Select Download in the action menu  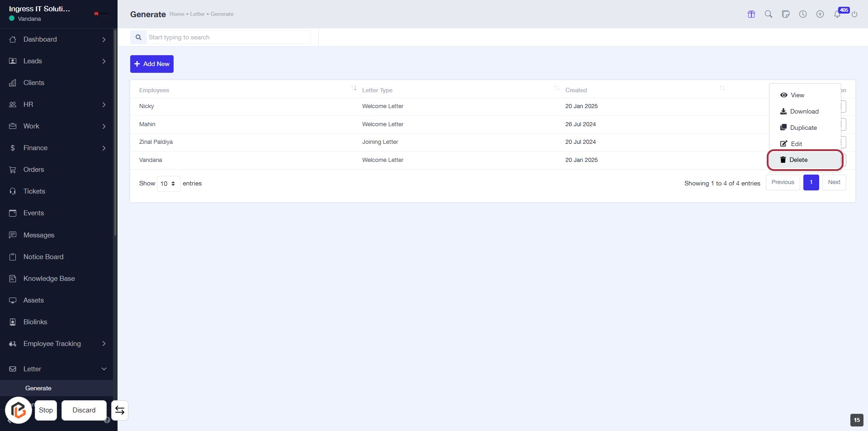click(x=804, y=111)
